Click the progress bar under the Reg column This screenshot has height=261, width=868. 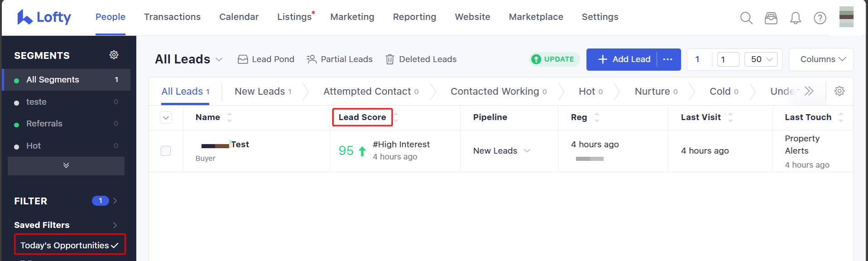pos(590,159)
